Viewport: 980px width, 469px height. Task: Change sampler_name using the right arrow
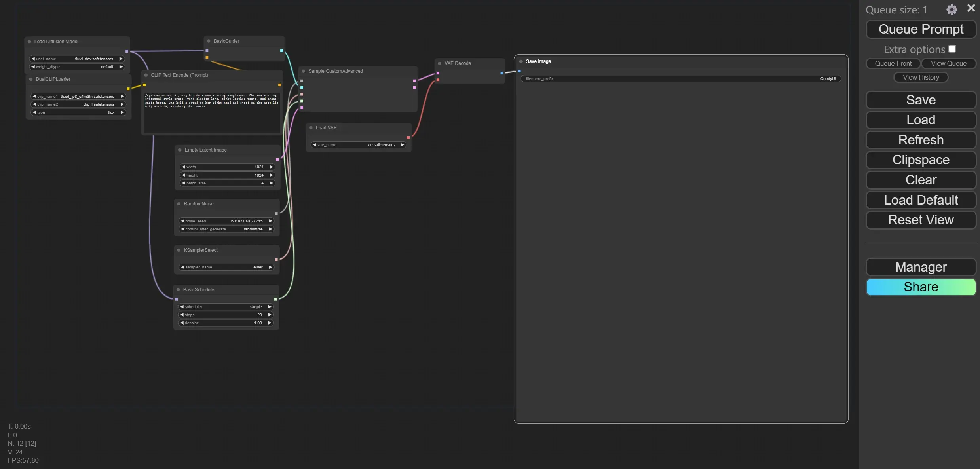[270, 267]
